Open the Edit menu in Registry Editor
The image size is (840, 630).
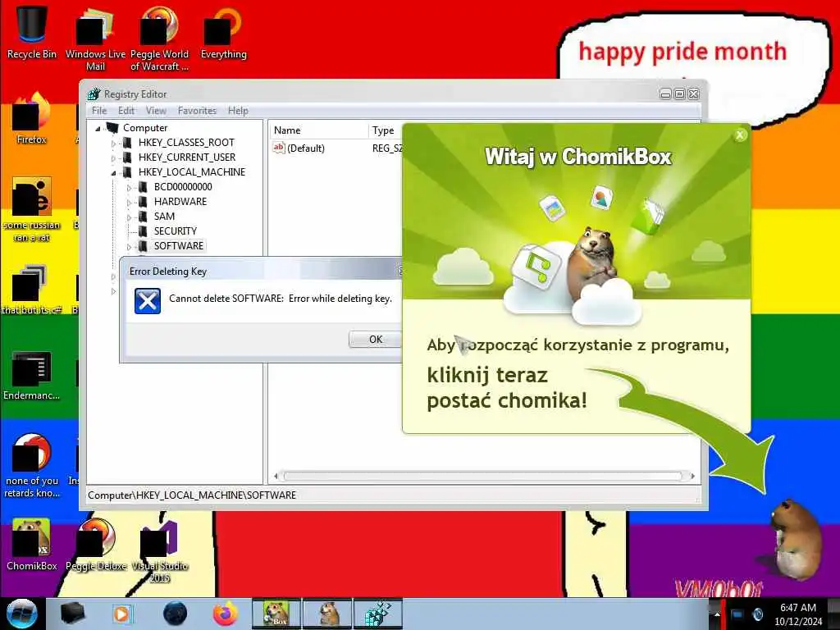(126, 111)
